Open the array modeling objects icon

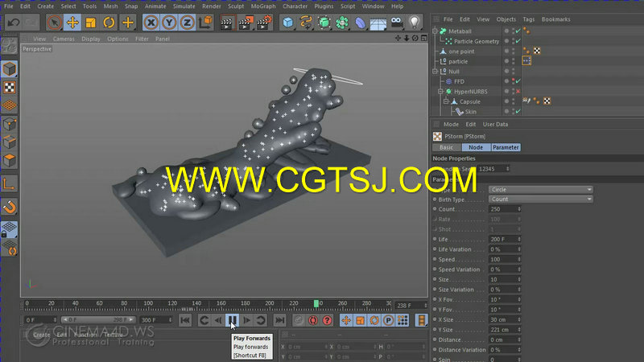[x=341, y=23]
